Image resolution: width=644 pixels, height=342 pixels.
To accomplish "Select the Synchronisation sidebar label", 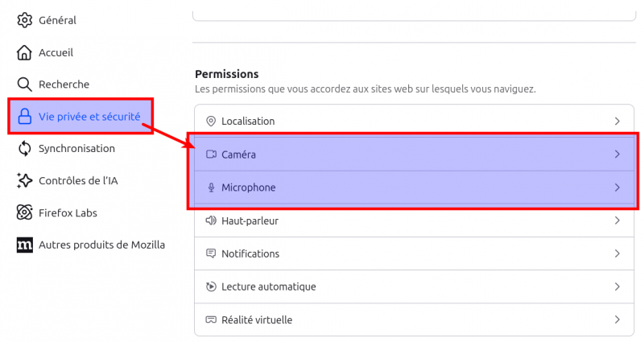I will point(76,148).
